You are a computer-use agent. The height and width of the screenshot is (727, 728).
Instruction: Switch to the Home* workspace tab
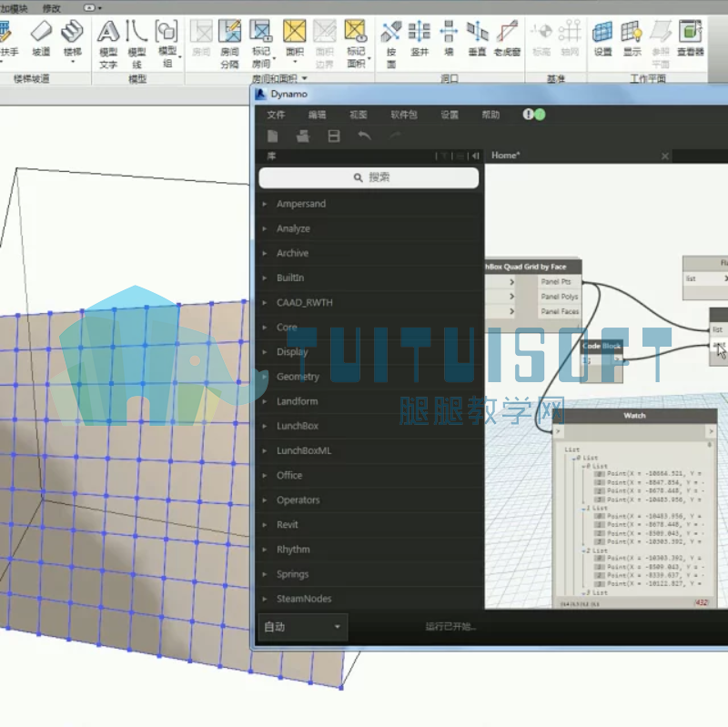click(506, 156)
